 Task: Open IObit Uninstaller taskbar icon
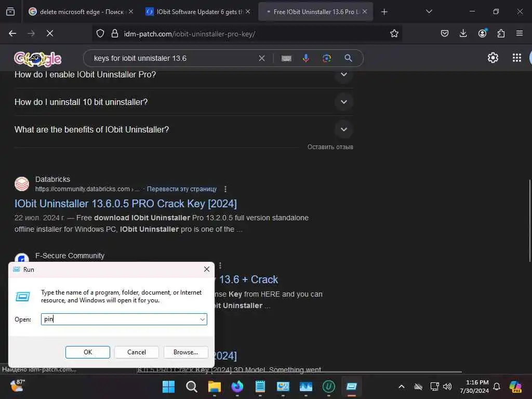click(328, 387)
